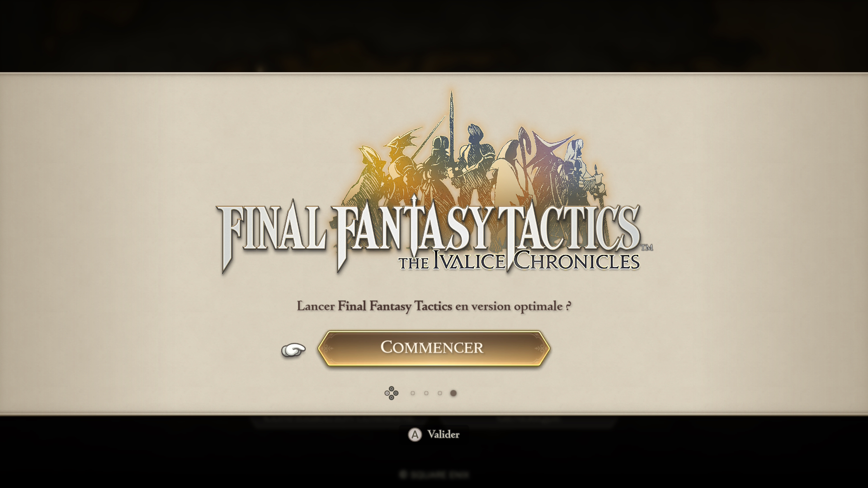Select the second page indicator dot
The height and width of the screenshot is (488, 868).
coord(426,393)
